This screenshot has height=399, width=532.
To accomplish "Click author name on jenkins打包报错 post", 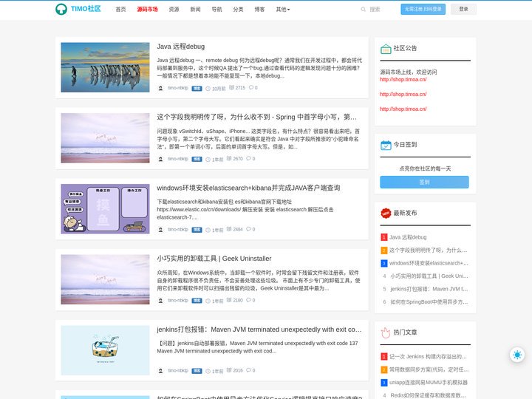I will pos(178,370).
